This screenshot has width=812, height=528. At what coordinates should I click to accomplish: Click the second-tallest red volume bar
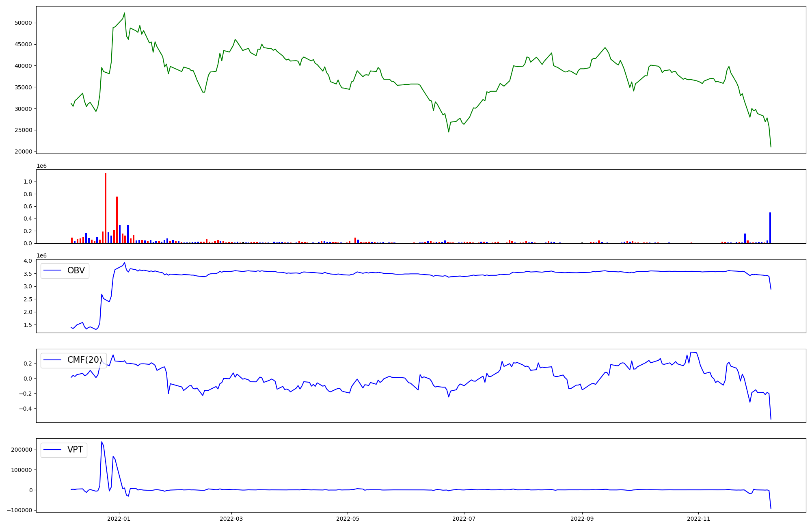click(x=117, y=220)
